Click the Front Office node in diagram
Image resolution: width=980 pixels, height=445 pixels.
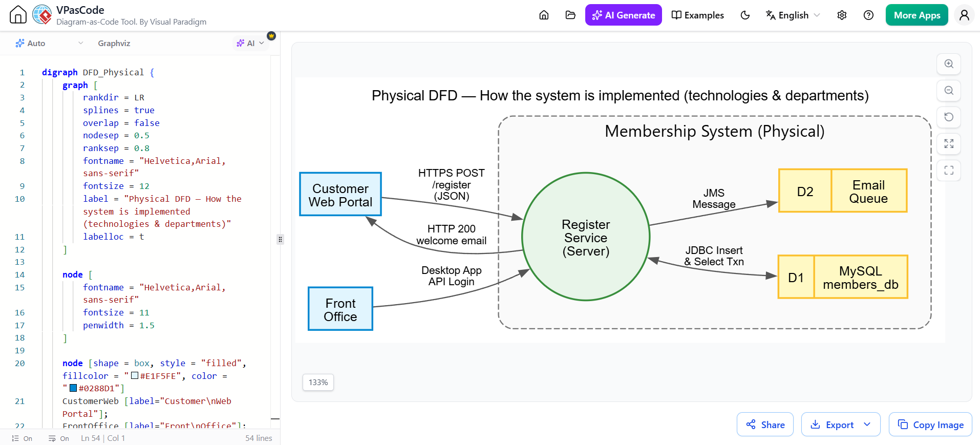[340, 309]
